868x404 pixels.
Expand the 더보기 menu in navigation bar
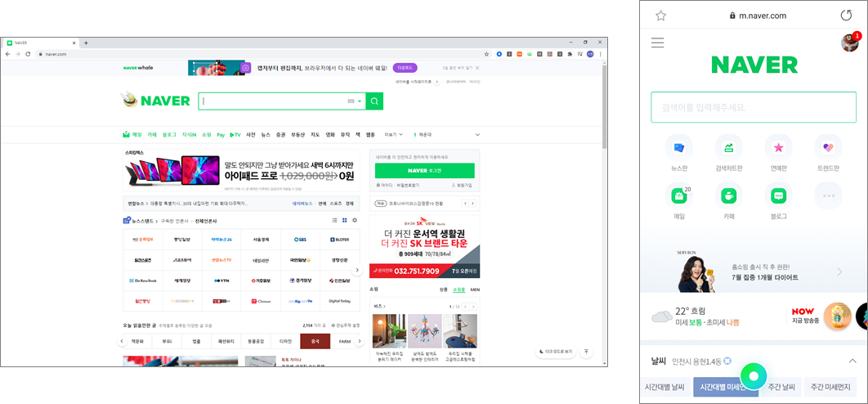(x=394, y=135)
